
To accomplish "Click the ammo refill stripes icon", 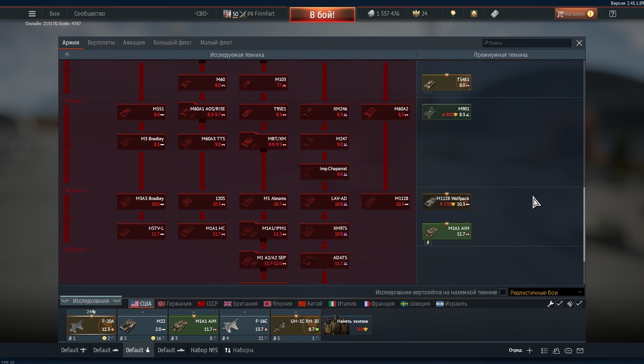I will click(570, 304).
